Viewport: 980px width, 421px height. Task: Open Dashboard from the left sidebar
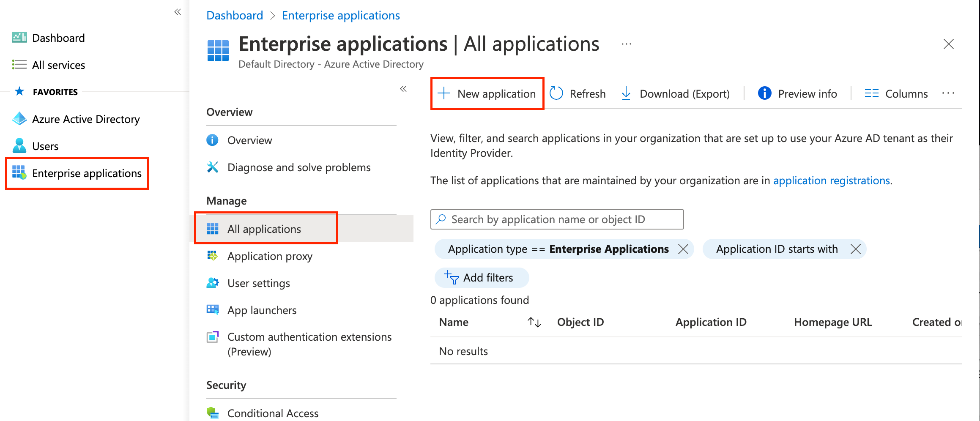[x=58, y=38]
